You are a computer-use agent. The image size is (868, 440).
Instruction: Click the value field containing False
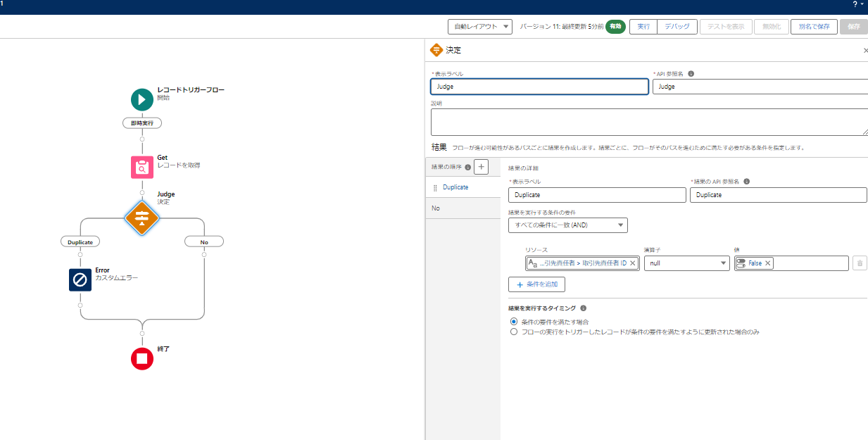[x=791, y=263]
